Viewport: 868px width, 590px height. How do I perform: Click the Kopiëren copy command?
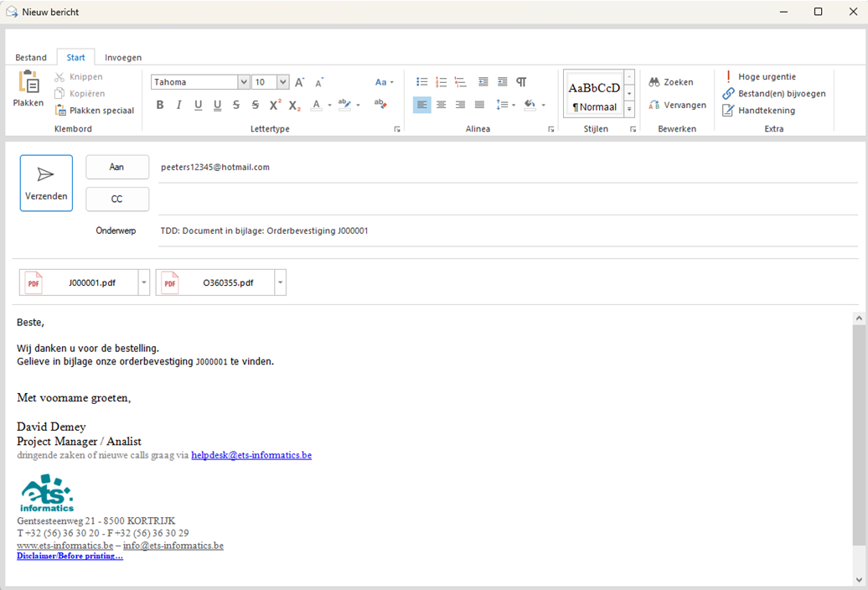[x=80, y=94]
